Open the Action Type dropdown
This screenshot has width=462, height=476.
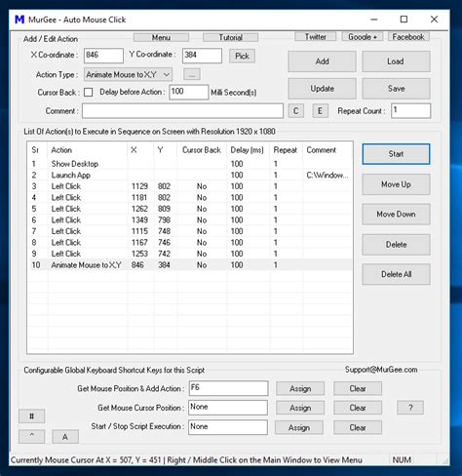pos(128,74)
